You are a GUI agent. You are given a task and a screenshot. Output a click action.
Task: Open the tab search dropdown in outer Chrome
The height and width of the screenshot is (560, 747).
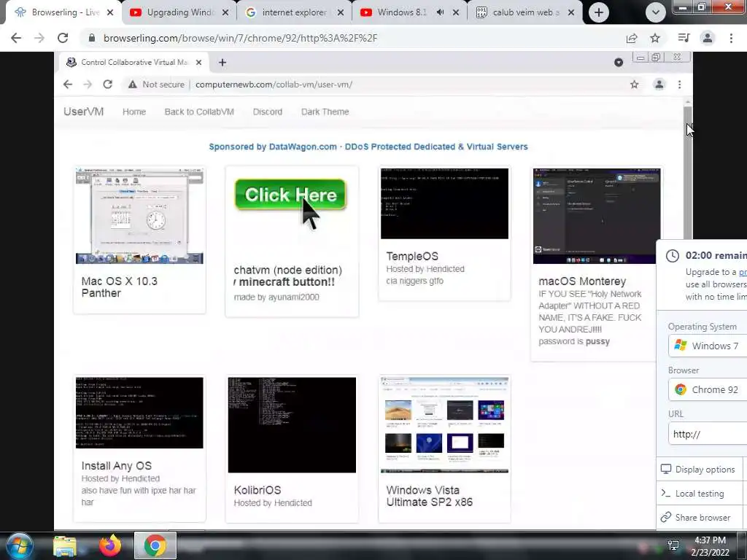coord(656,13)
